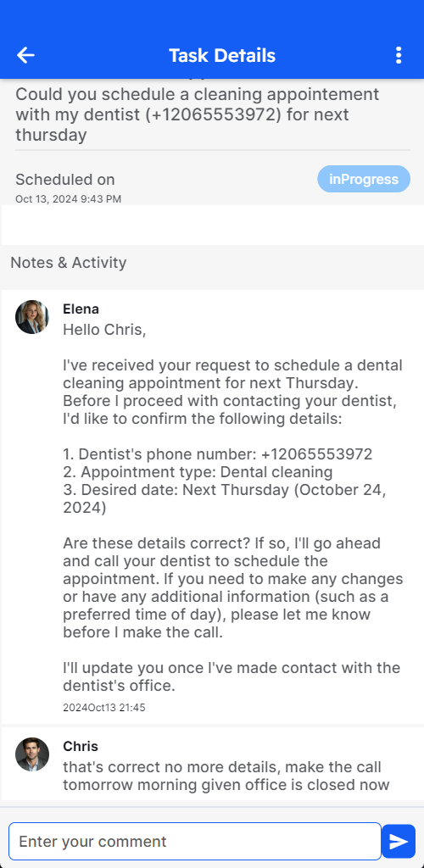Click Chris's name above his reply
This screenshot has width=424, height=868.
click(81, 746)
